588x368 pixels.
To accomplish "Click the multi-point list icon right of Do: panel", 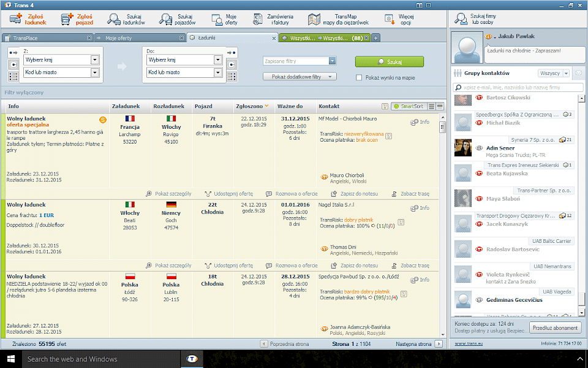I will click(x=232, y=77).
